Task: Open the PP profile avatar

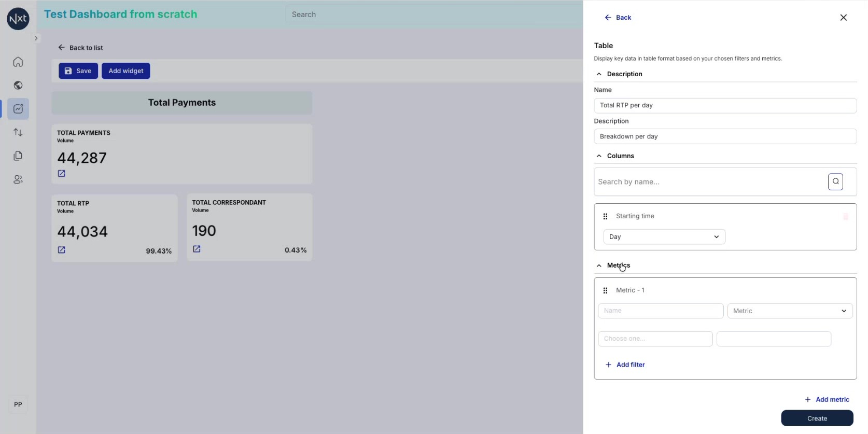Action: 18,404
